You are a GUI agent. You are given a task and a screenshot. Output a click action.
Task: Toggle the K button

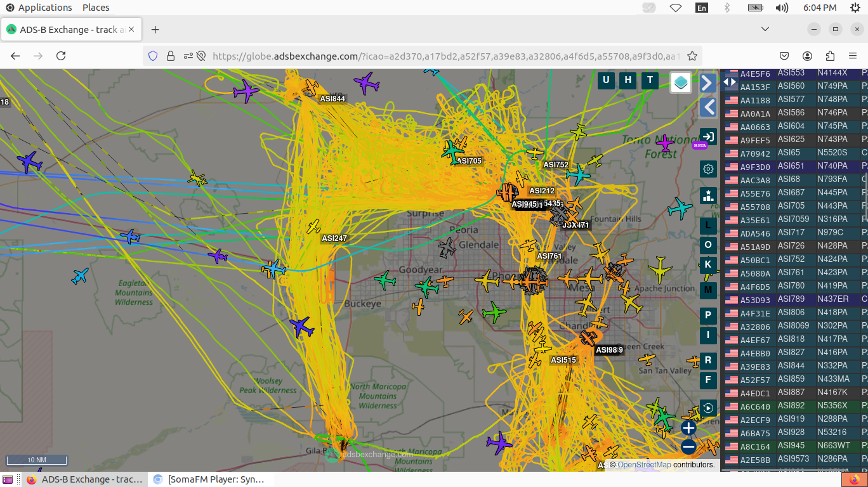coord(708,264)
